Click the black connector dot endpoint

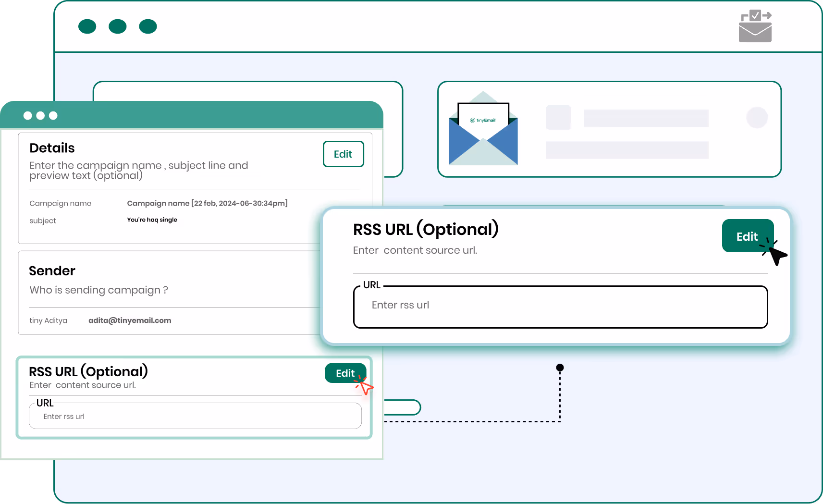coord(560,368)
